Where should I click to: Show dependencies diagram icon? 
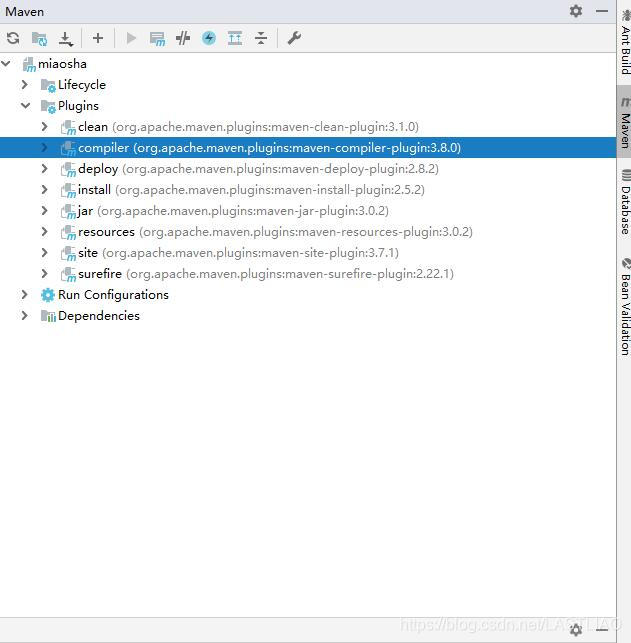tap(235, 38)
